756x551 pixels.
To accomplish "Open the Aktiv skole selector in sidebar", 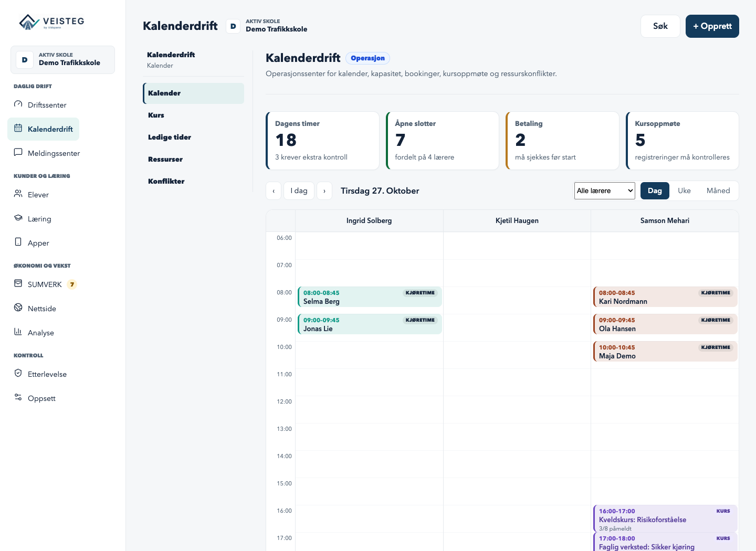I will (x=62, y=60).
